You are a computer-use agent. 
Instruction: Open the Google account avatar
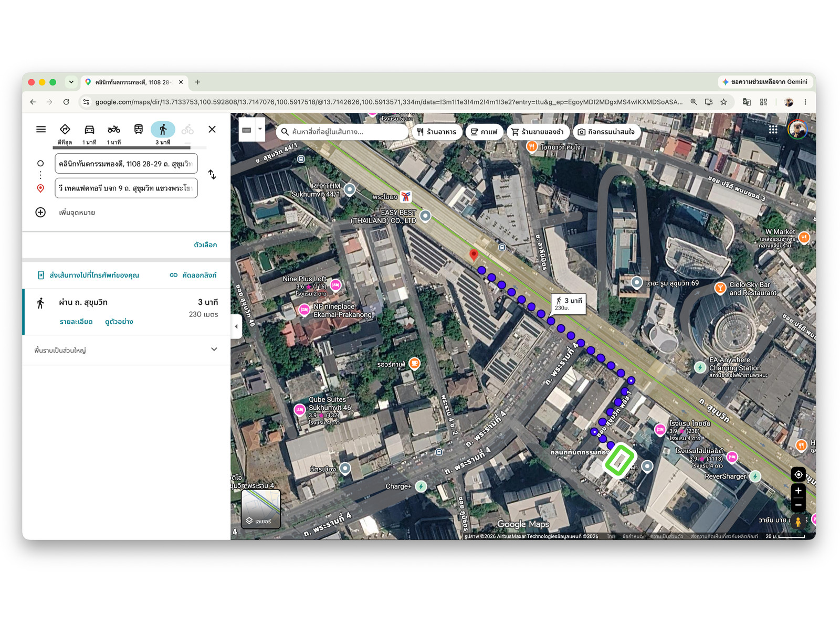(797, 129)
